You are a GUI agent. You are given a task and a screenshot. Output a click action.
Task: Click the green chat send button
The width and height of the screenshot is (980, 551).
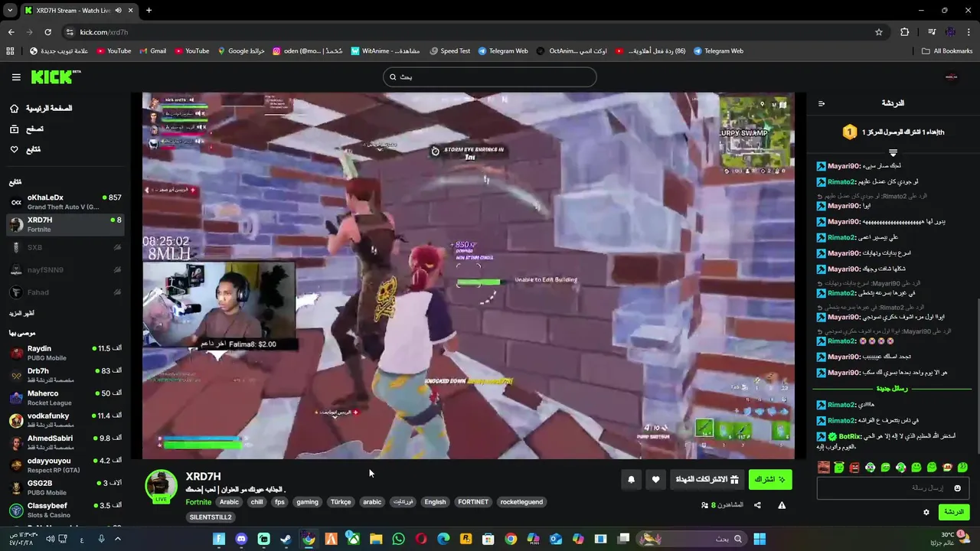[x=953, y=512]
